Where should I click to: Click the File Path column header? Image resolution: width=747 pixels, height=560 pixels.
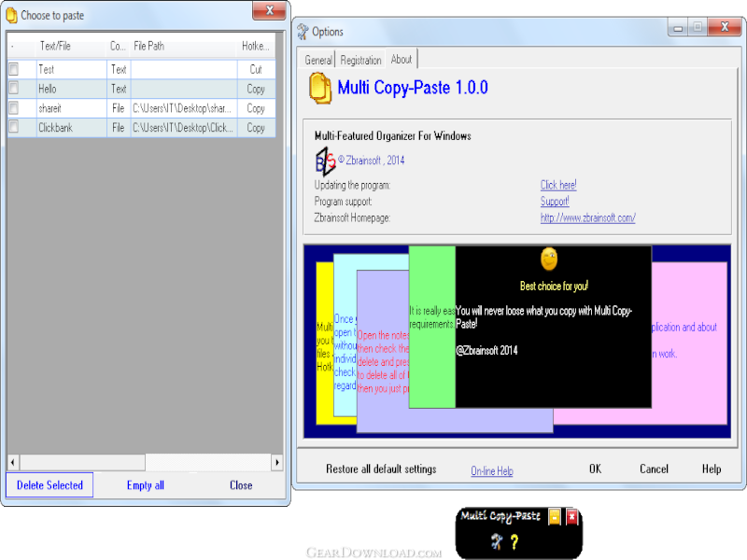[183, 46]
